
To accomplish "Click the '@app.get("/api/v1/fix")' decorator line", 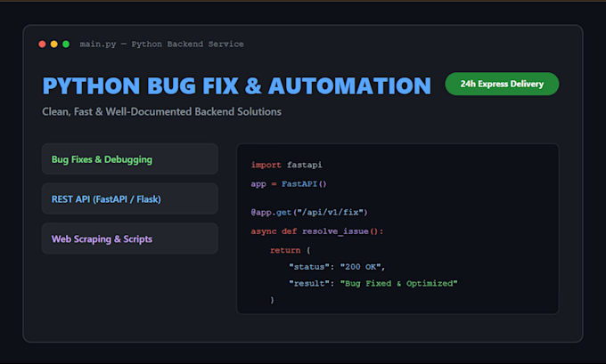I will [x=309, y=212].
